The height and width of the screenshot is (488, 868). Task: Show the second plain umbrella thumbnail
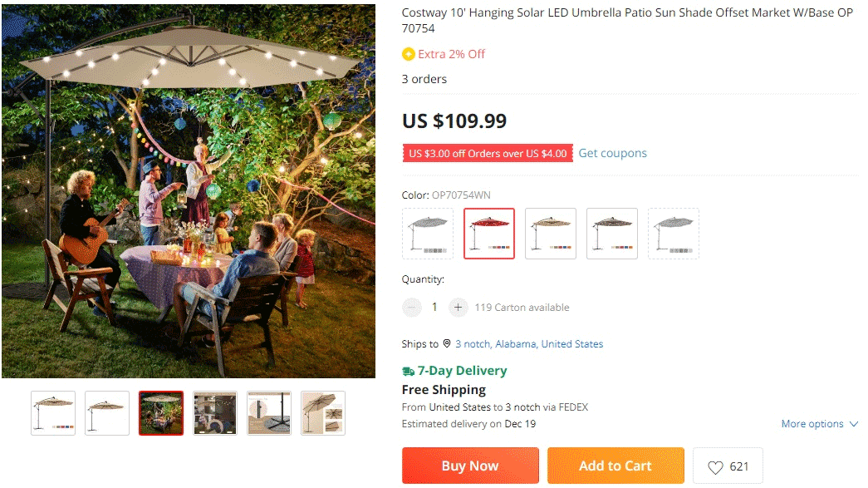click(107, 413)
